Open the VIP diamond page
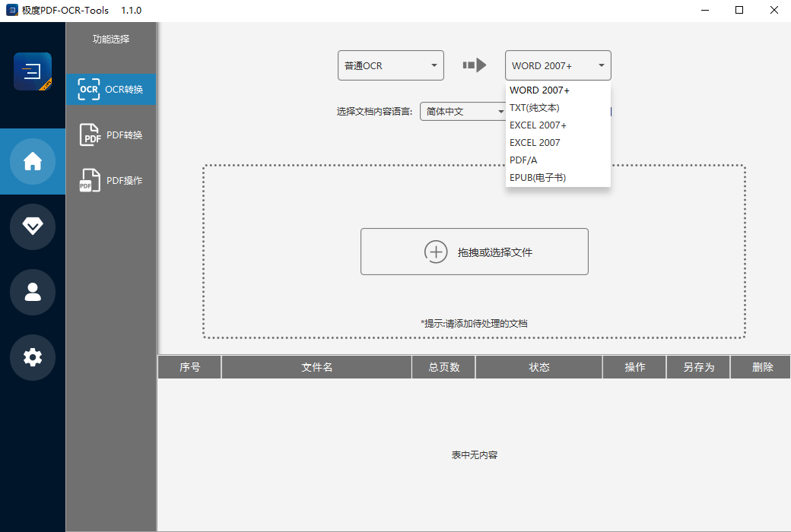This screenshot has width=791, height=532. coord(33,226)
